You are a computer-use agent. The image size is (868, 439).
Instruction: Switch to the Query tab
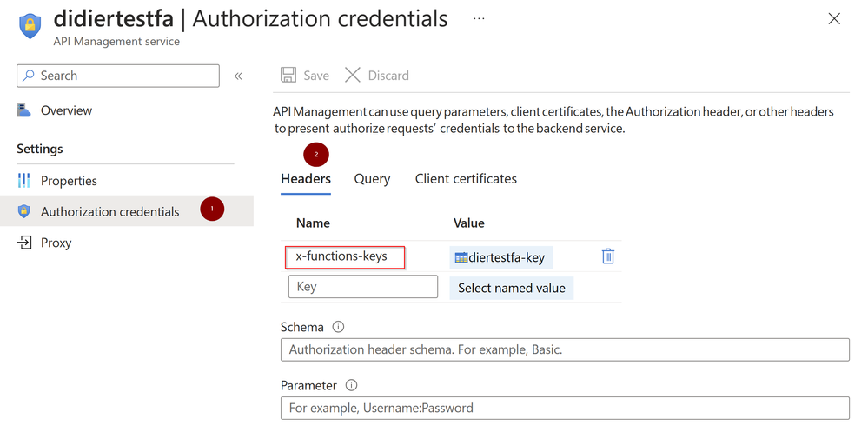(372, 179)
